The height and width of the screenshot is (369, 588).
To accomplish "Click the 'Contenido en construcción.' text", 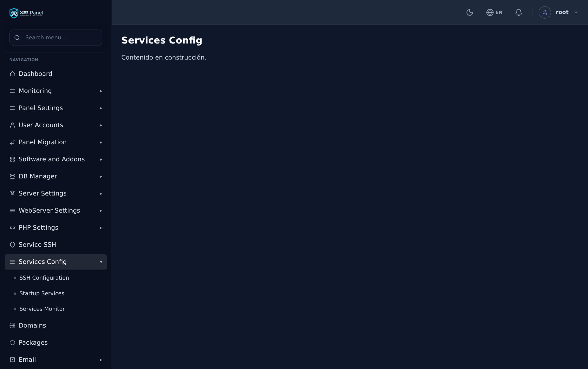I will click(164, 57).
